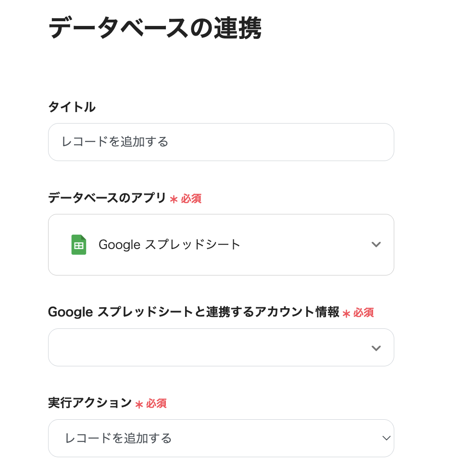Click the タイトル field label
The width and height of the screenshot is (476, 475).
pos(72,107)
